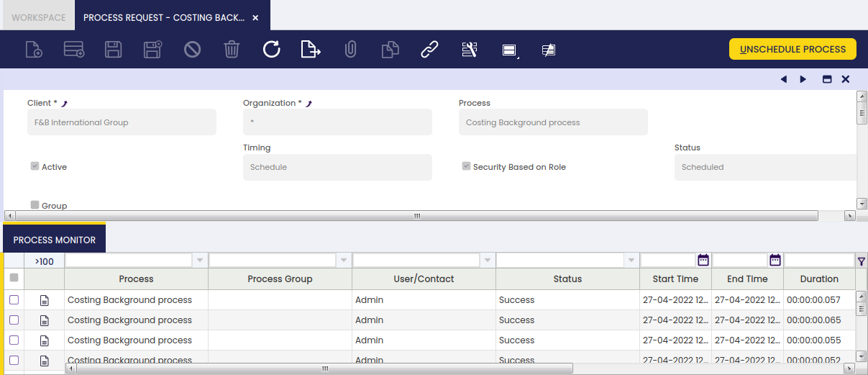Click the save disk icon in toolbar
The width and height of the screenshot is (868, 375).
tap(113, 50)
